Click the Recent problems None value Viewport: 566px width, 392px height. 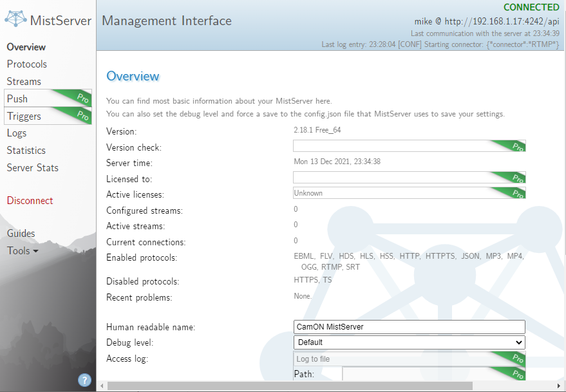tap(303, 296)
